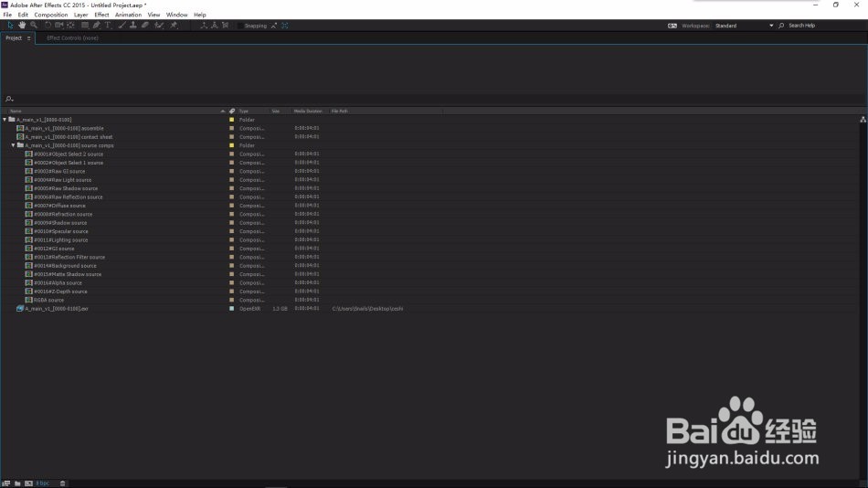Select the Roto Brush tool

tap(159, 26)
